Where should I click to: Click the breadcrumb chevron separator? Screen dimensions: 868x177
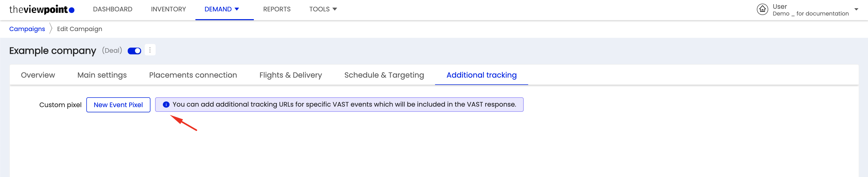[51, 29]
